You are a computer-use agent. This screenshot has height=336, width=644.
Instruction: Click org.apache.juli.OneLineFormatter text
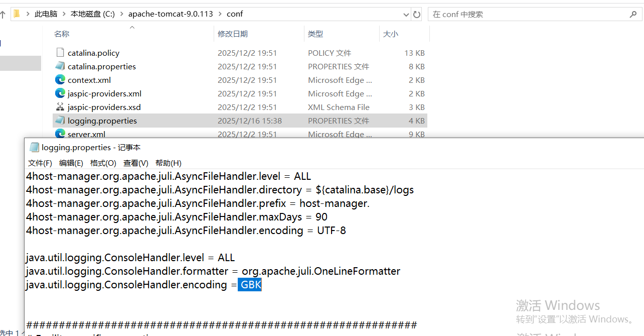pyautogui.click(x=321, y=271)
